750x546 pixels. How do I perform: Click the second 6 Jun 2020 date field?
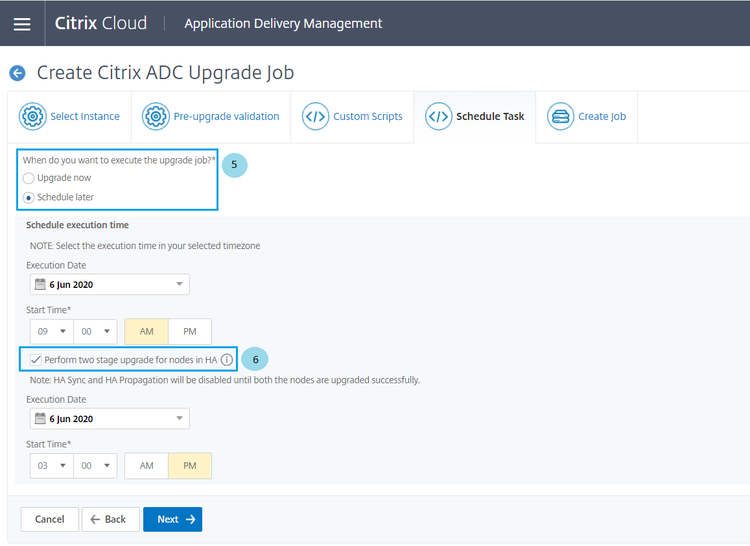click(110, 418)
